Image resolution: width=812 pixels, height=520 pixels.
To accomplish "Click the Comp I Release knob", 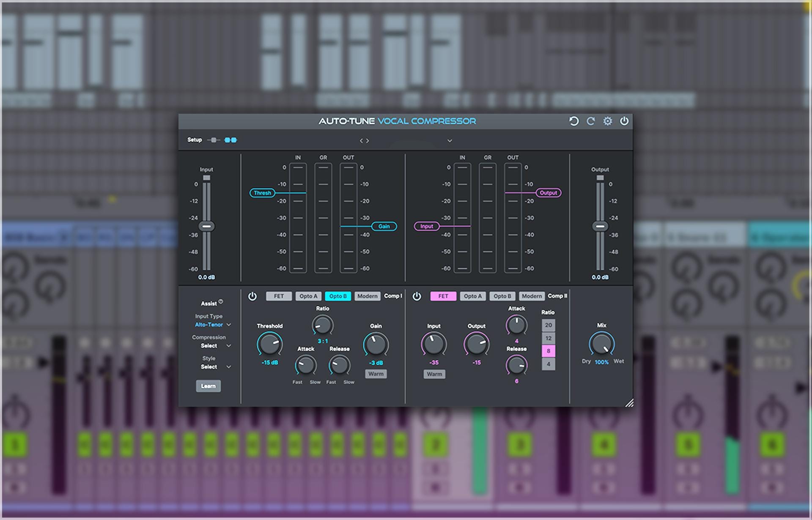I will tap(339, 365).
